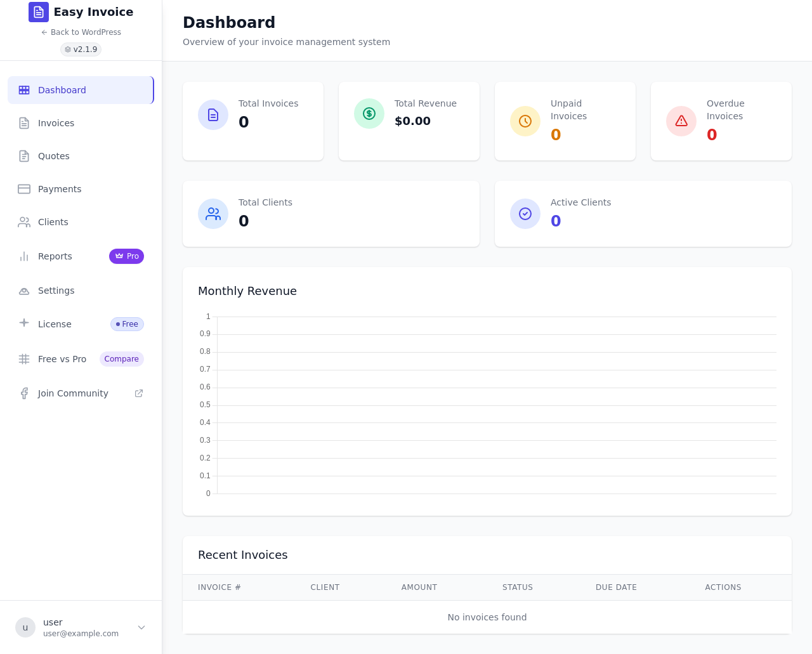
Task: Open Reports with Pro badge
Action: tap(81, 256)
